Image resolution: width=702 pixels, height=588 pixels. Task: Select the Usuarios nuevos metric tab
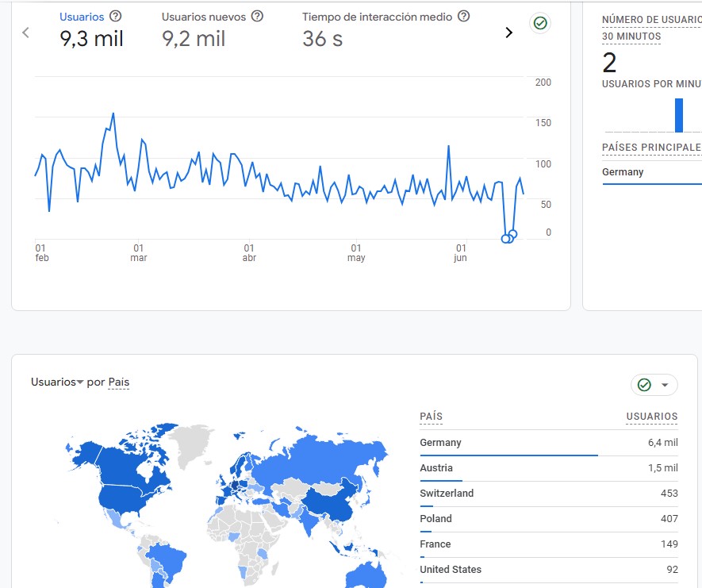[213, 30]
